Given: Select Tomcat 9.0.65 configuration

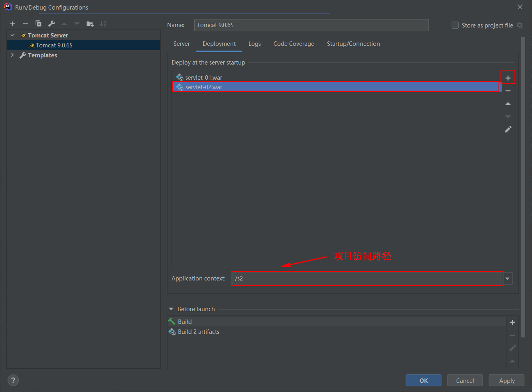Looking at the screenshot, I should (x=84, y=45).
